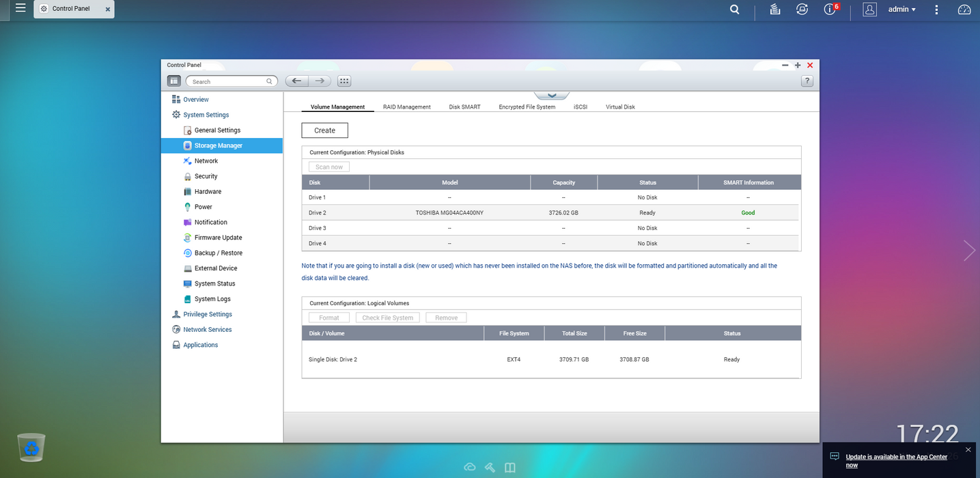Go back with the left arrow button
Screen dimensions: 980x478
click(x=296, y=81)
